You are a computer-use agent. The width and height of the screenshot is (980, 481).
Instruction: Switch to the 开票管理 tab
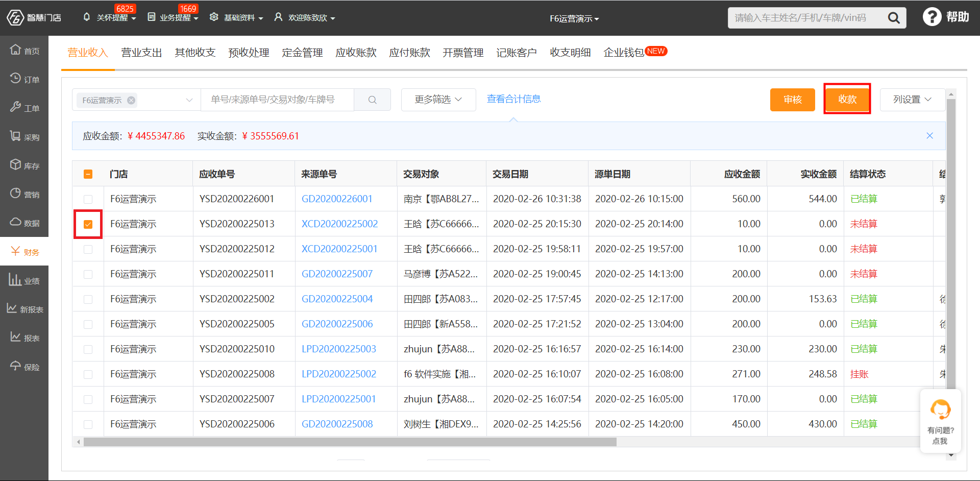(x=463, y=53)
